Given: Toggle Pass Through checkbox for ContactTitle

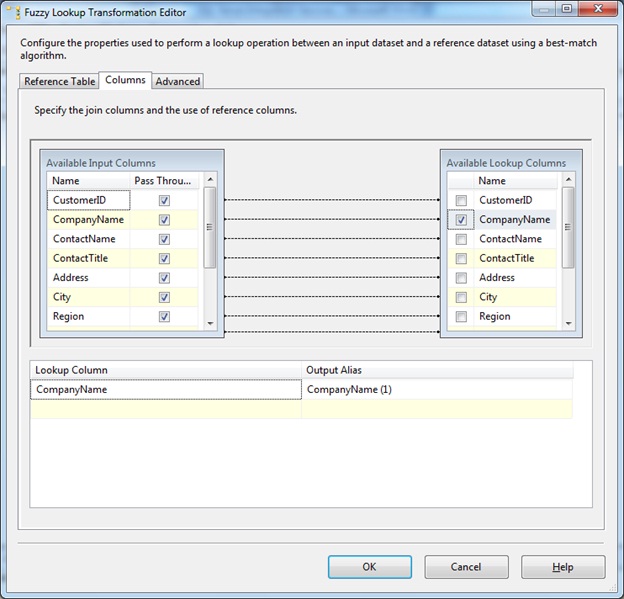Looking at the screenshot, I should click(164, 258).
